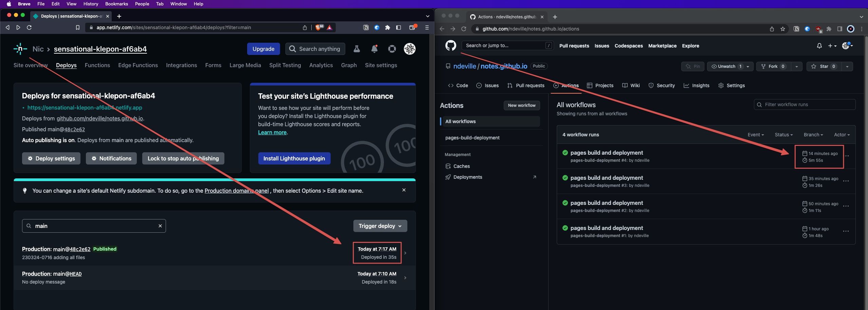Open Star lists dropdown arrow
The height and width of the screenshot is (310, 868).
point(847,66)
